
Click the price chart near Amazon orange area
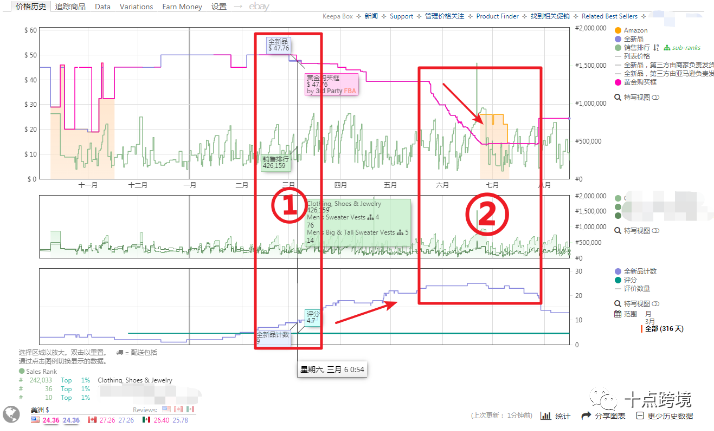pos(494,146)
